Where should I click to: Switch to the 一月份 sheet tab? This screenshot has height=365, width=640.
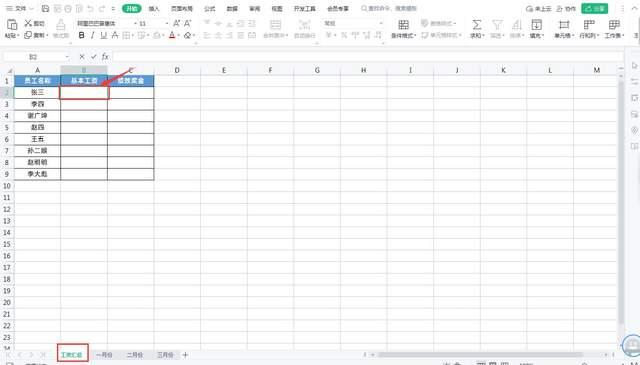tap(104, 355)
